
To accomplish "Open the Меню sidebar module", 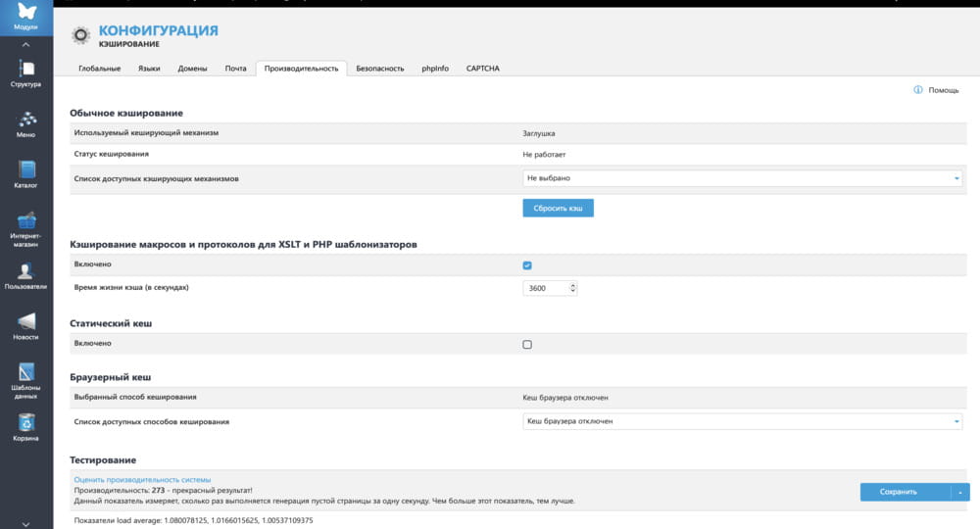I will [x=26, y=121].
